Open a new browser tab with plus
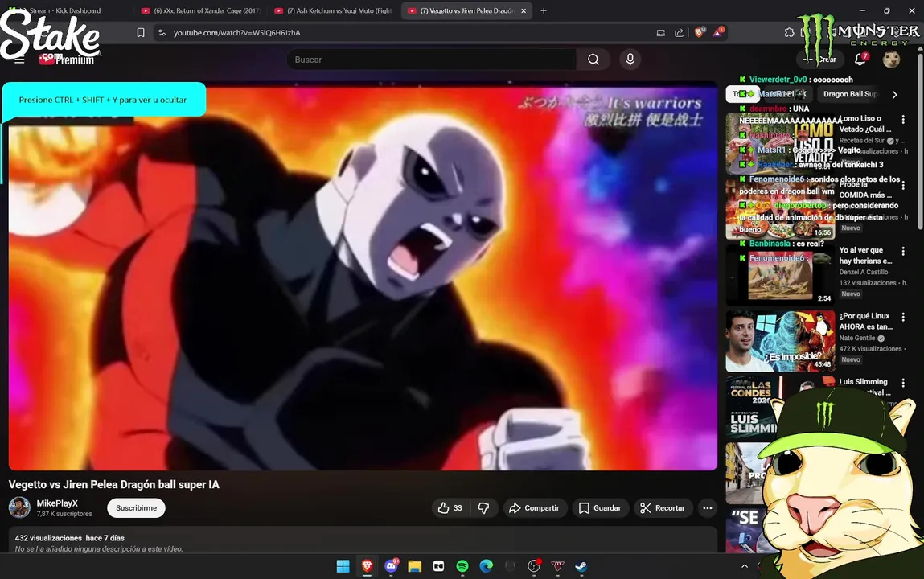 pyautogui.click(x=544, y=10)
